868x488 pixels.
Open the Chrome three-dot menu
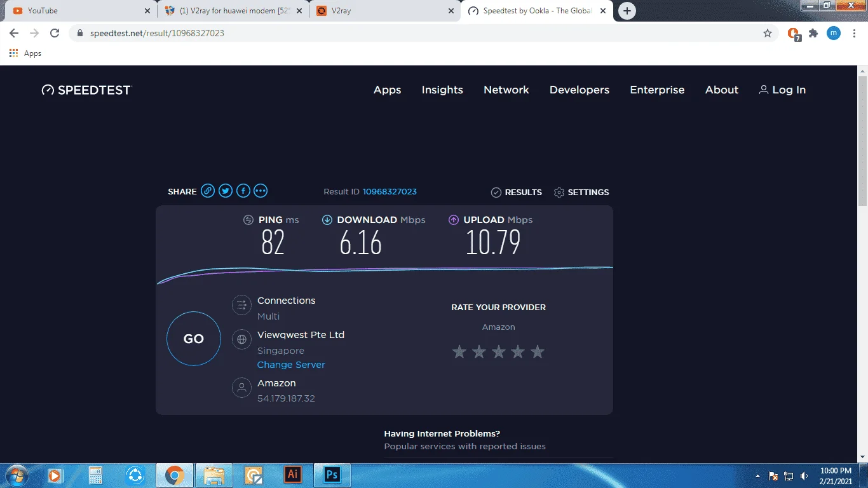click(x=854, y=33)
